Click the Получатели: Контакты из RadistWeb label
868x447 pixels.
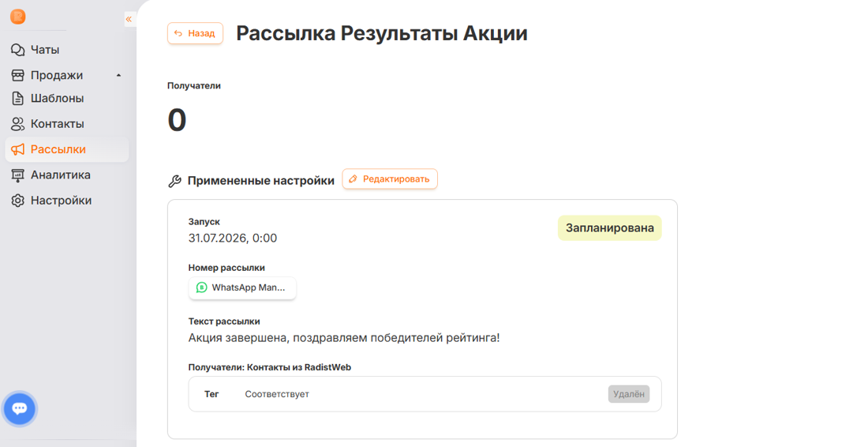point(270,367)
